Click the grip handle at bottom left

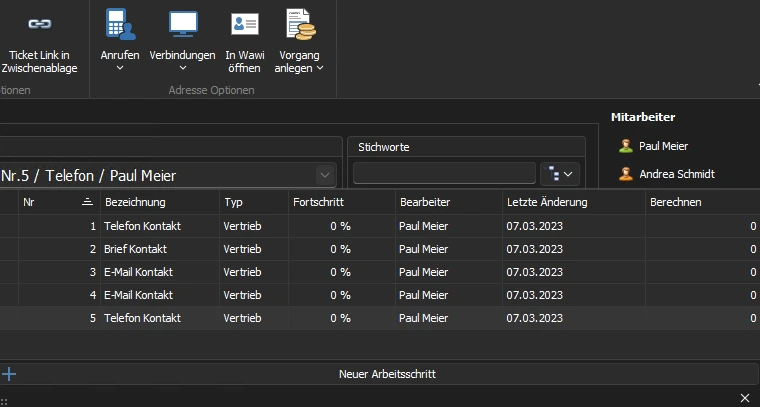point(4,402)
